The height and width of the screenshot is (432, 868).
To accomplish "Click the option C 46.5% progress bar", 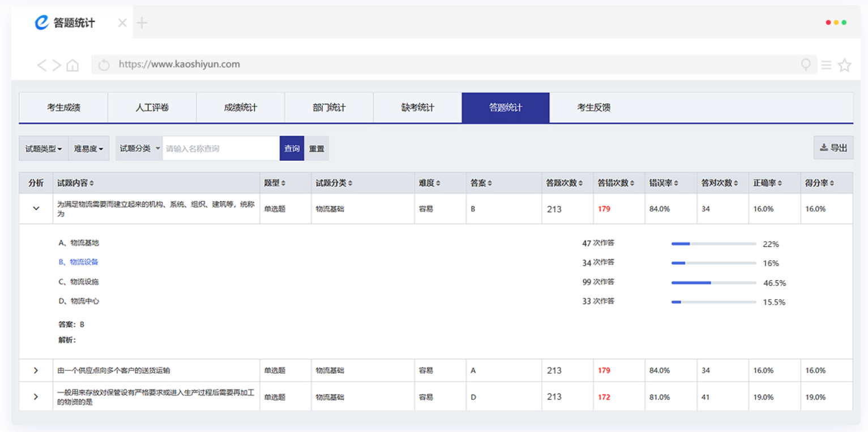I will click(x=713, y=283).
